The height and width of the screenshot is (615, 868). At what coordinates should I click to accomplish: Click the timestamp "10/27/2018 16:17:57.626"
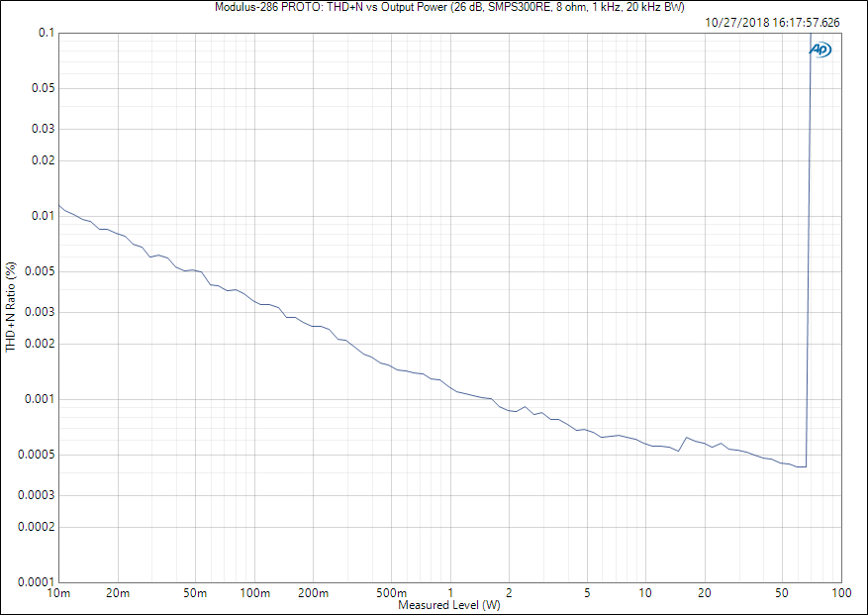coord(772,23)
